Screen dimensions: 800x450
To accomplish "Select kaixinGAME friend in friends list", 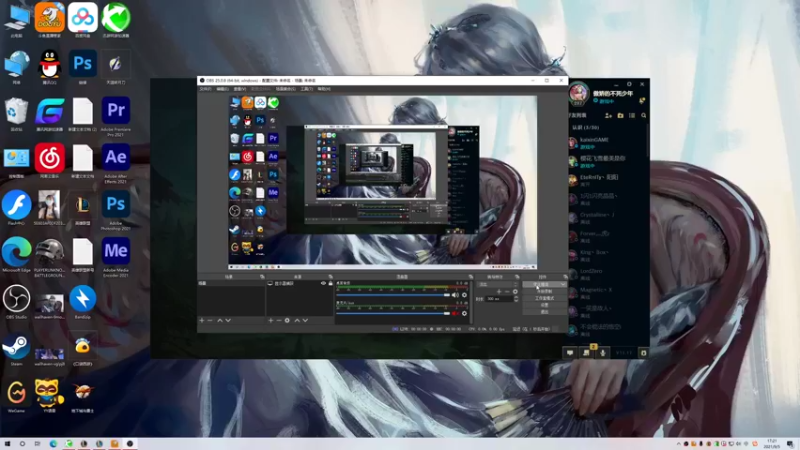I will click(x=607, y=143).
